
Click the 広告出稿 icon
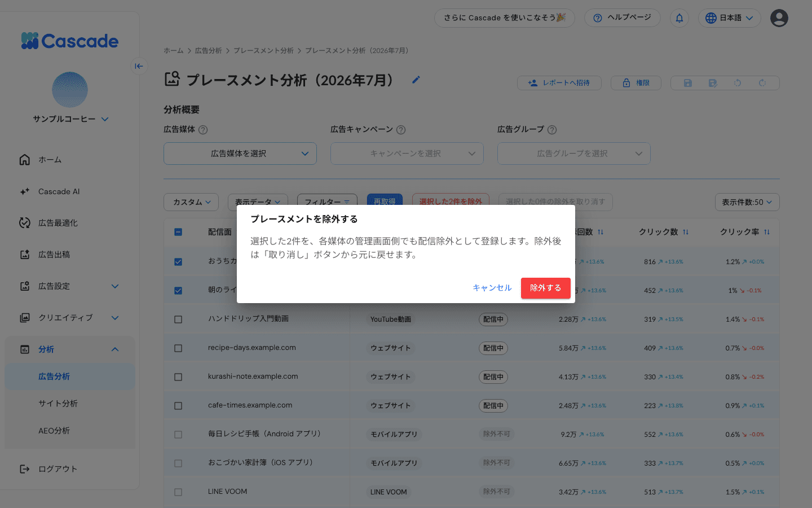(x=25, y=255)
